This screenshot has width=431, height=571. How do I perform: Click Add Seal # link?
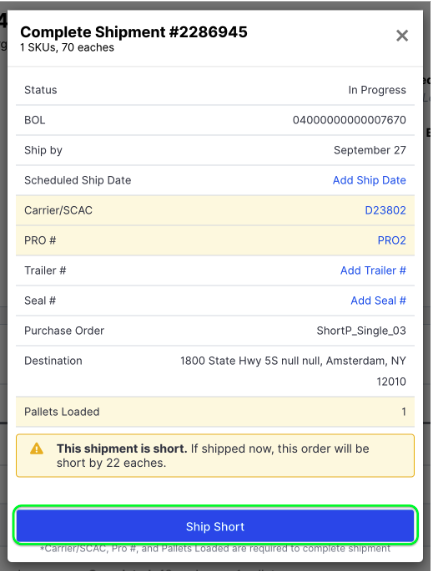[x=378, y=301]
